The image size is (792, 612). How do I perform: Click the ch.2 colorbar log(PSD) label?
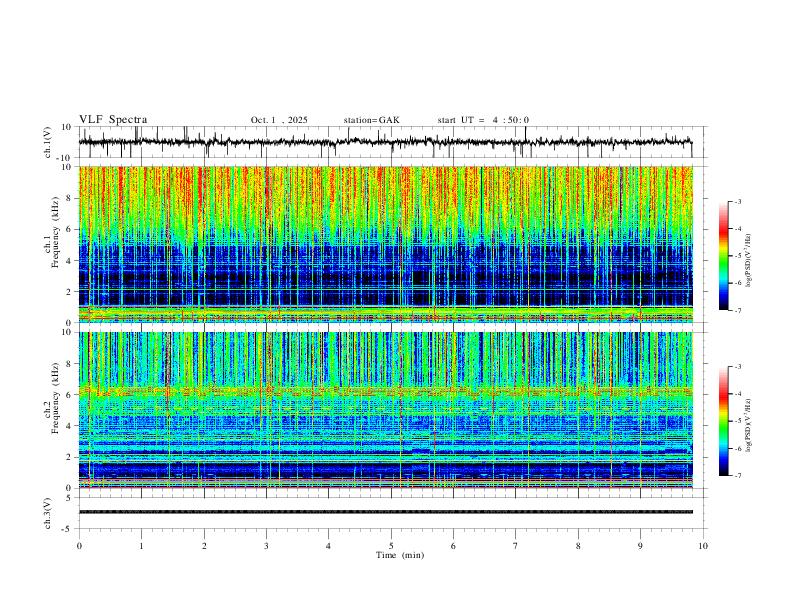(x=748, y=425)
